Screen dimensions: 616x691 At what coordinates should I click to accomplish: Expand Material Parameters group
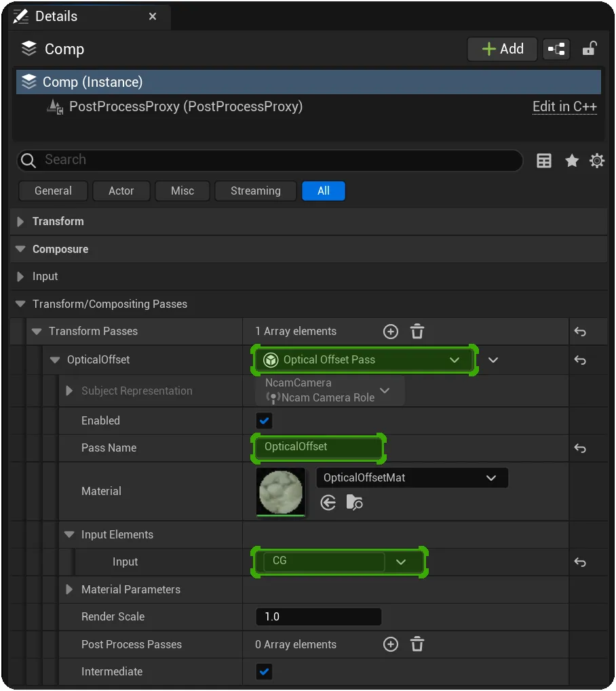coord(69,590)
